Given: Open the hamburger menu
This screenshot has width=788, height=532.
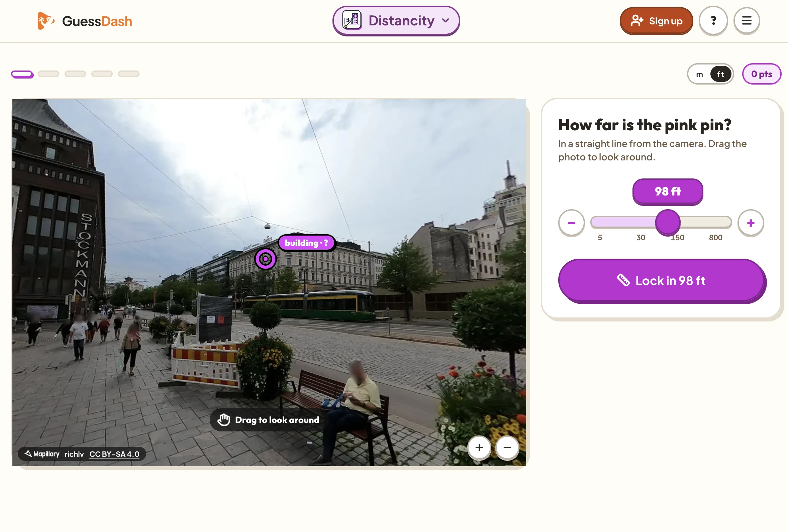Looking at the screenshot, I should tap(746, 21).
